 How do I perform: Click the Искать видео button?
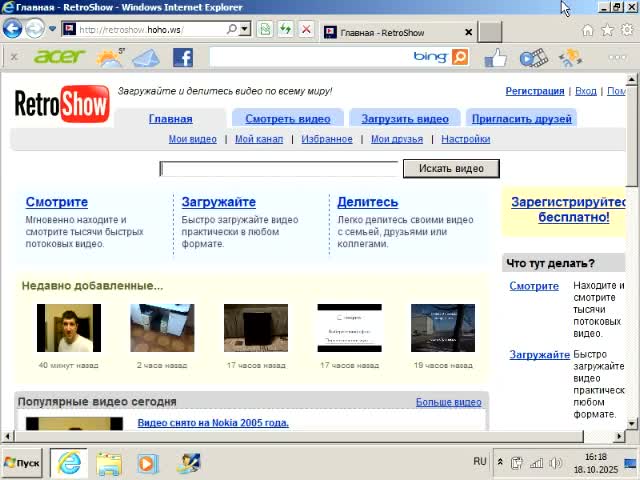[x=450, y=168]
